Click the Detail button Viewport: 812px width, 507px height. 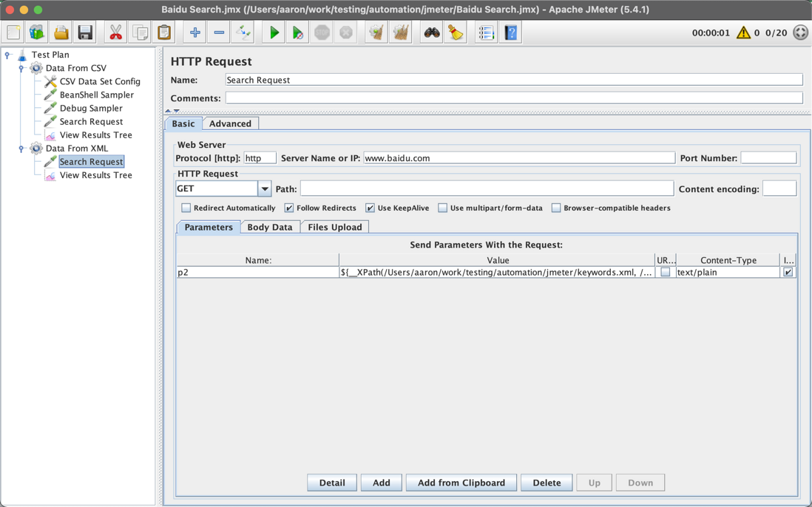click(332, 483)
